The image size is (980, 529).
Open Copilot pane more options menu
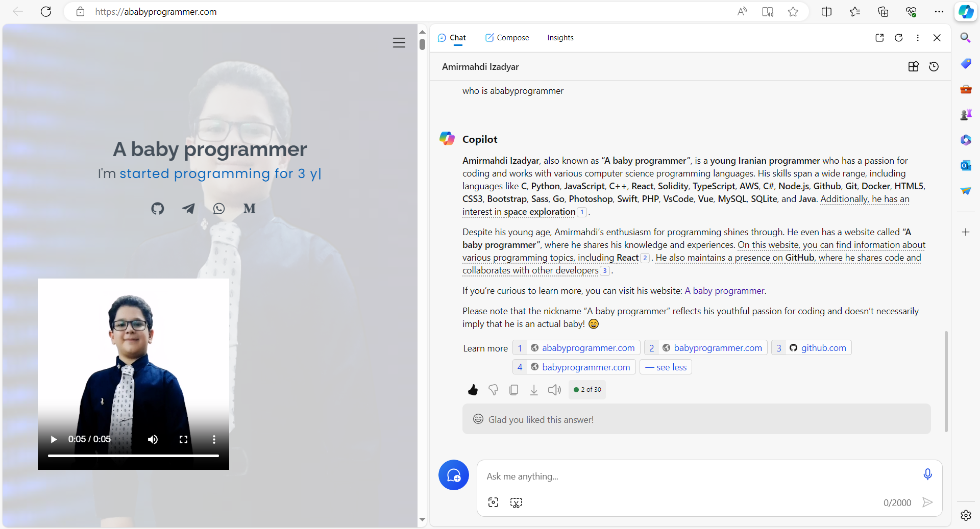tap(918, 38)
